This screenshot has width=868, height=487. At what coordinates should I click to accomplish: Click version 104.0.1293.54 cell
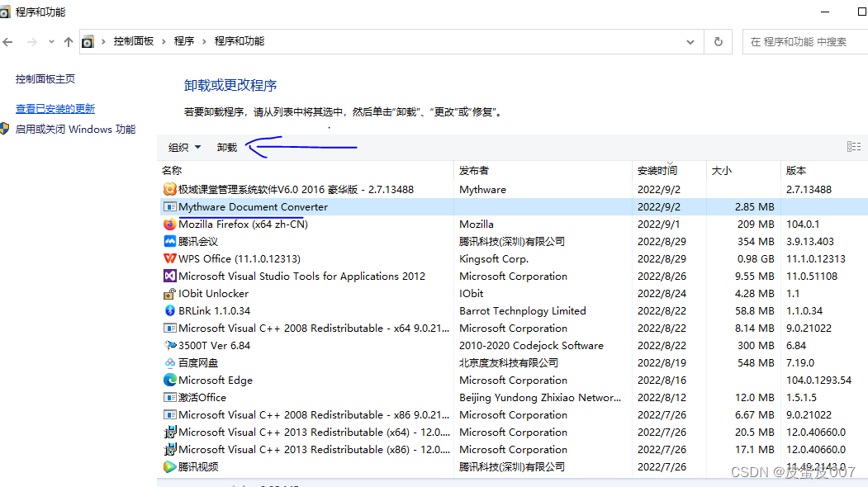pos(818,381)
